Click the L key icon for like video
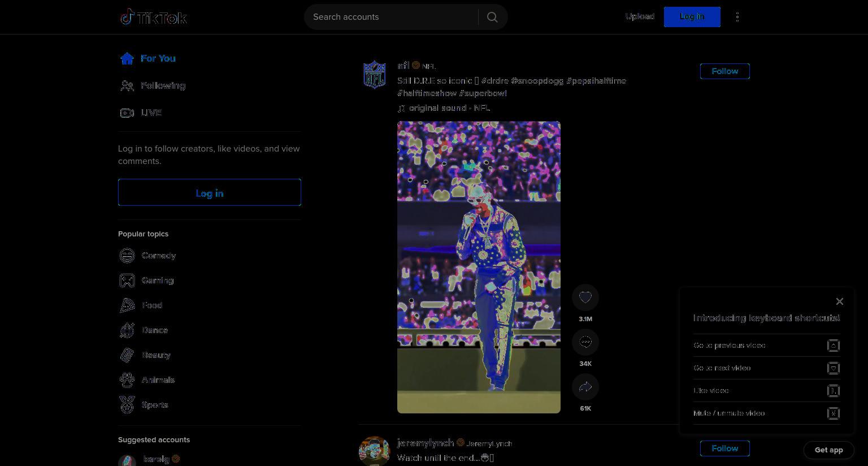Viewport: 868px width, 466px height. tap(834, 391)
